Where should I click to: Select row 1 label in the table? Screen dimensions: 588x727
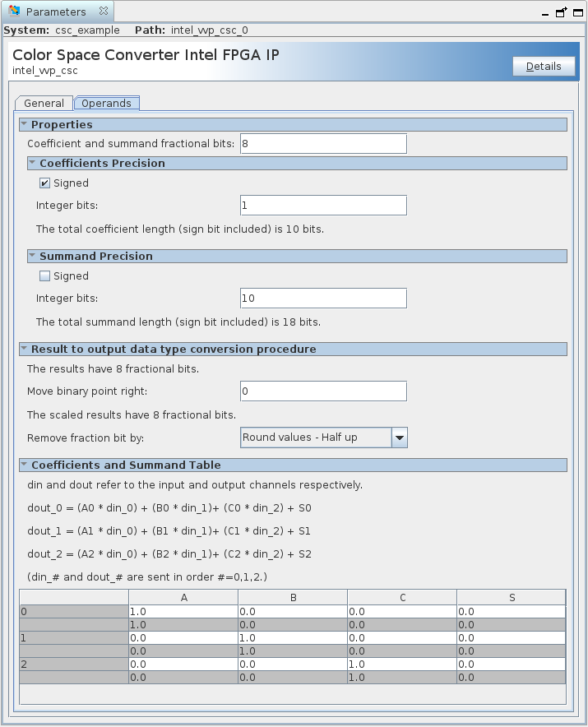pyautogui.click(x=74, y=638)
